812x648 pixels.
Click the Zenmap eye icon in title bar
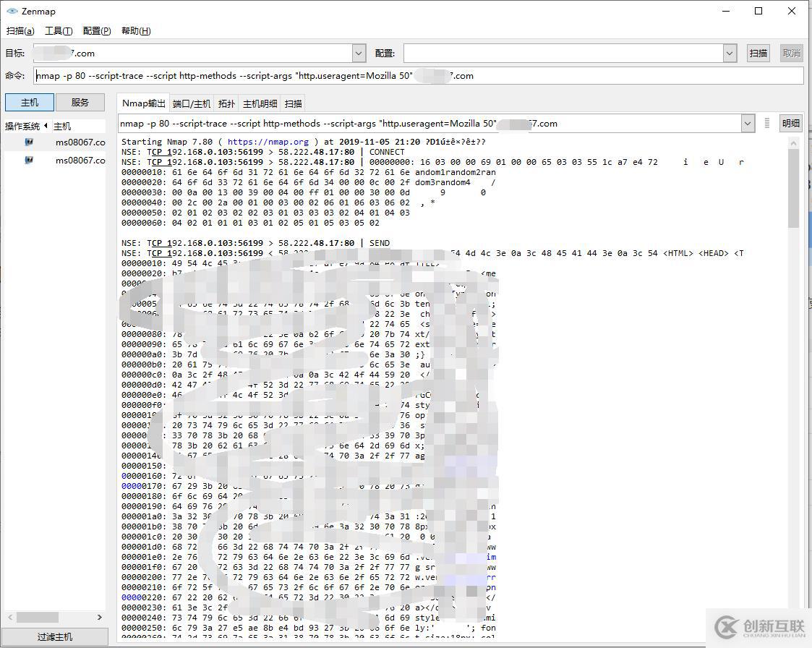pos(12,12)
